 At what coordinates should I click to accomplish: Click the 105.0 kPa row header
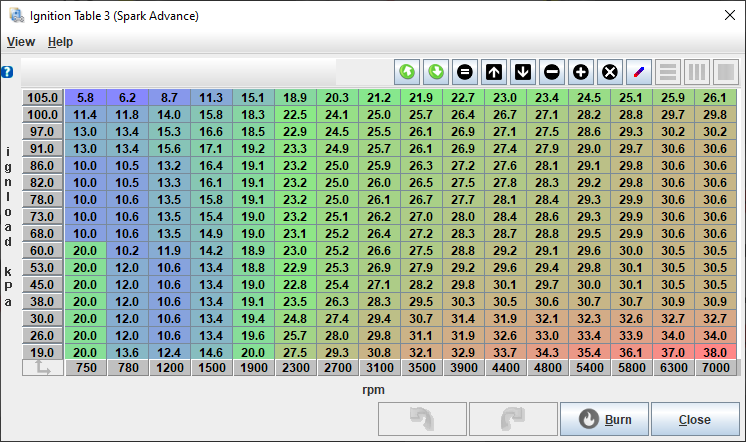click(42, 98)
